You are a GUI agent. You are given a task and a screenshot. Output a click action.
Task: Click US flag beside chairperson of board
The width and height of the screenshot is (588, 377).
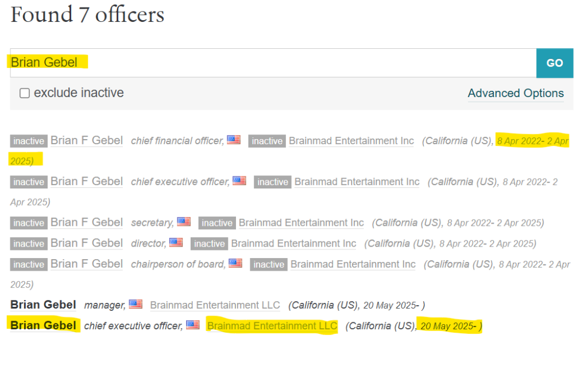click(x=235, y=263)
